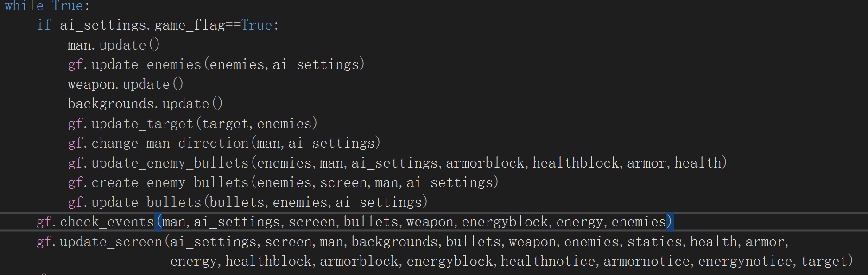Click armorblock argument in update_enemy_bullets

tap(485, 163)
